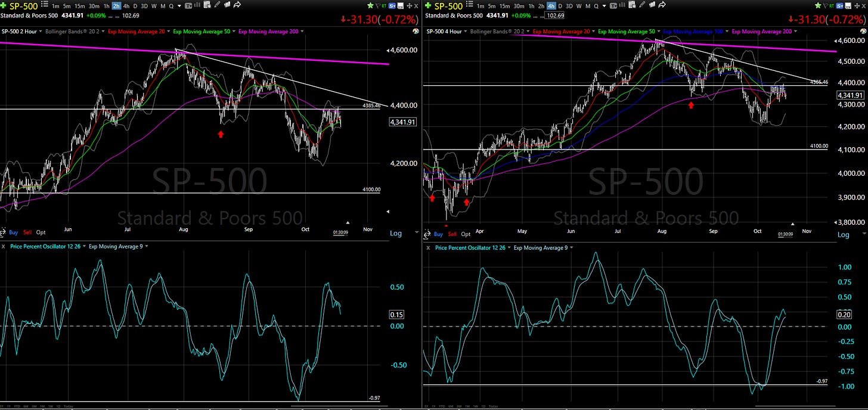Expand the SP-500 4 Hour dropdown
The width and height of the screenshot is (868, 410).
[465, 31]
